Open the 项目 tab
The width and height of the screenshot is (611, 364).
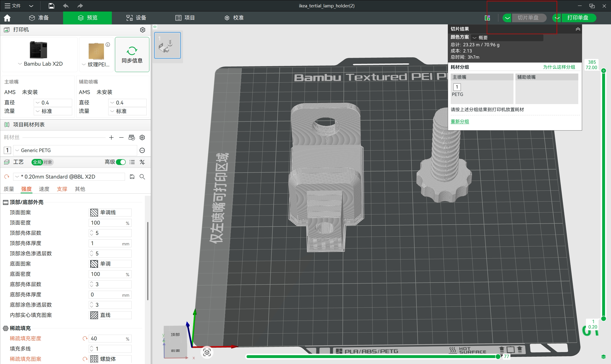pos(185,18)
